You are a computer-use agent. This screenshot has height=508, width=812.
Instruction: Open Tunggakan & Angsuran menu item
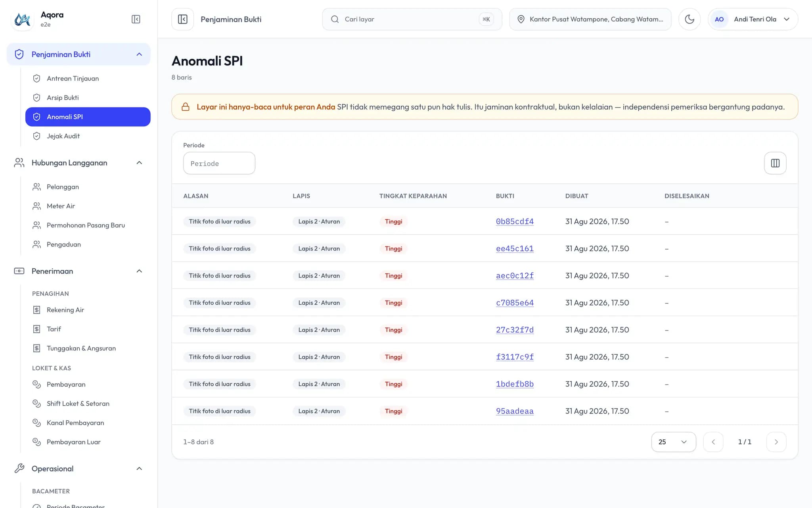point(88,348)
